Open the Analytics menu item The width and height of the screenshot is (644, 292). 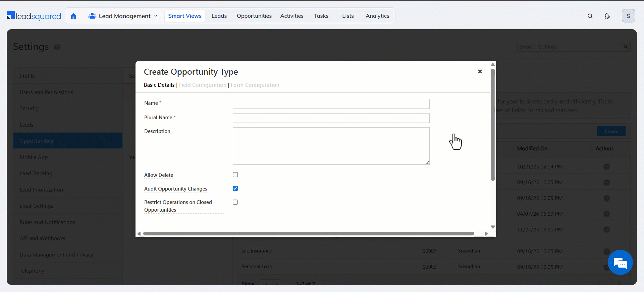click(377, 16)
